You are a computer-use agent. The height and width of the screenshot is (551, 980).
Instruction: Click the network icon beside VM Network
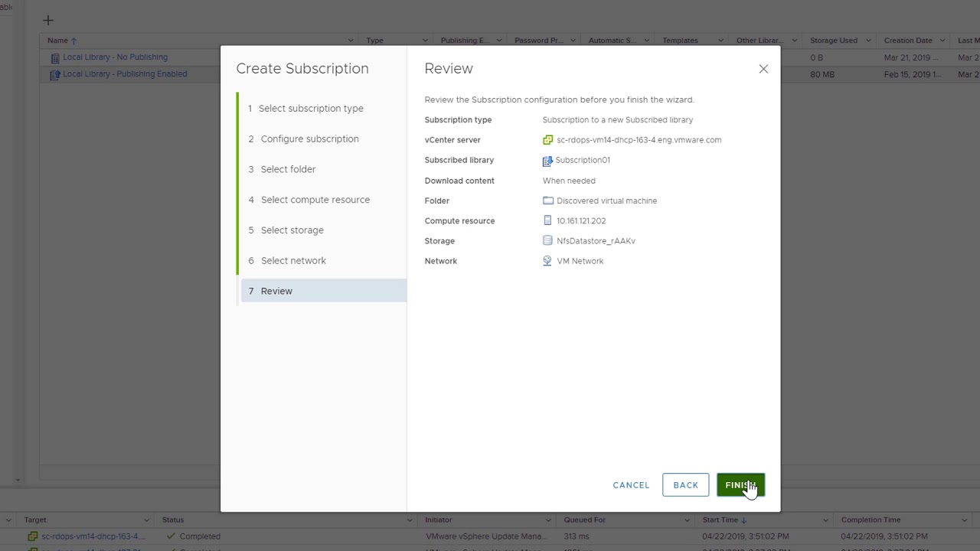pyautogui.click(x=547, y=260)
